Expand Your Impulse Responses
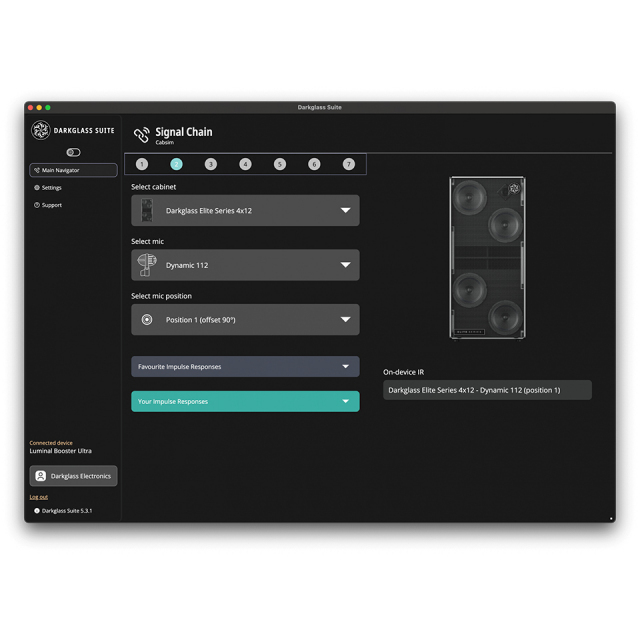640x640 pixels. click(x=245, y=402)
